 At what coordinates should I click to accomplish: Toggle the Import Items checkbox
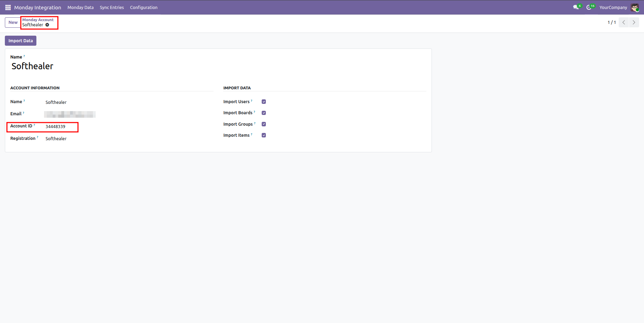(x=264, y=135)
